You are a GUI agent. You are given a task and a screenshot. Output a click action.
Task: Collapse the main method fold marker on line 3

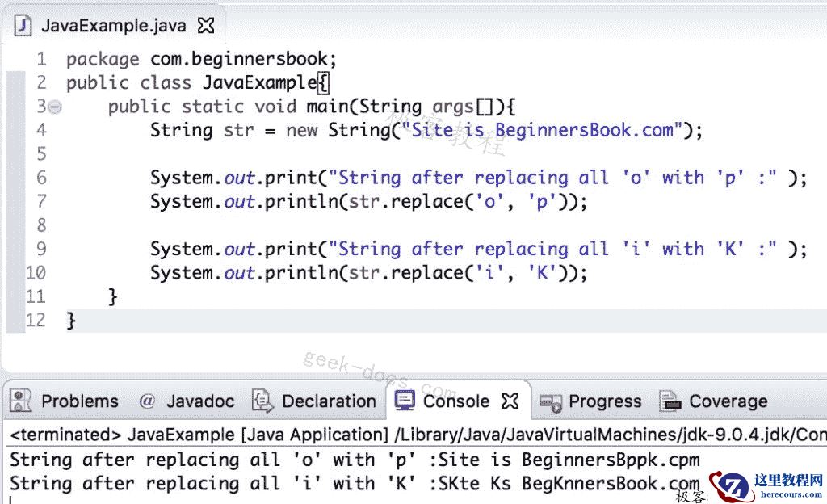click(x=53, y=106)
